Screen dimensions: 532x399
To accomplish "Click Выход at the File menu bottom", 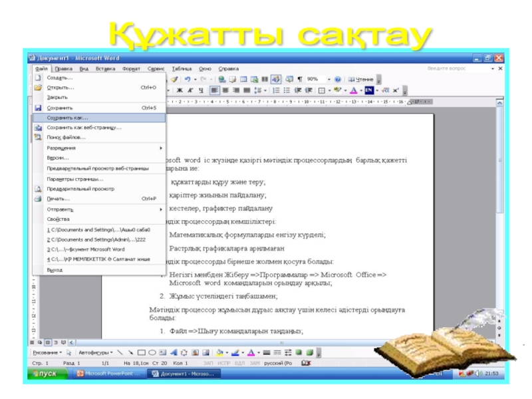I will pos(99,270).
